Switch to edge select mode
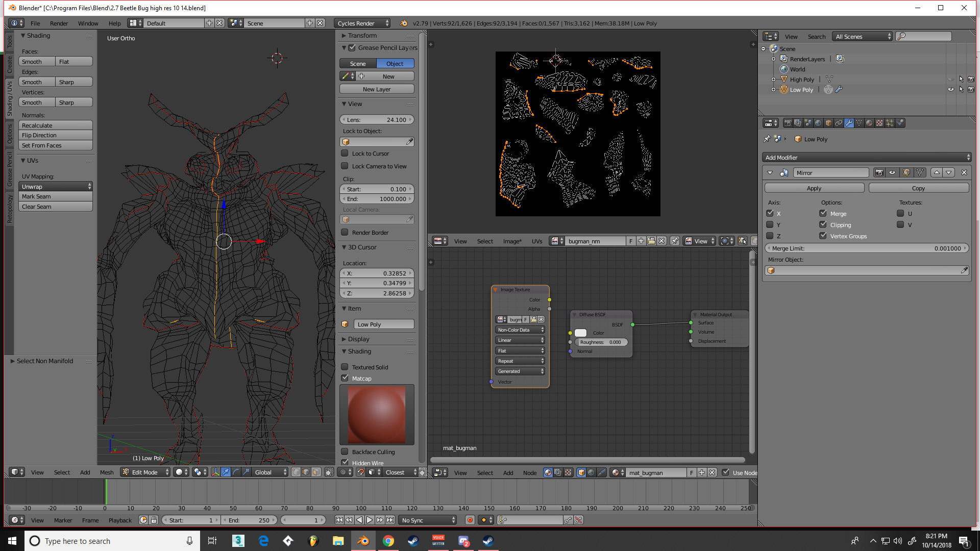The height and width of the screenshot is (551, 980). click(x=306, y=472)
